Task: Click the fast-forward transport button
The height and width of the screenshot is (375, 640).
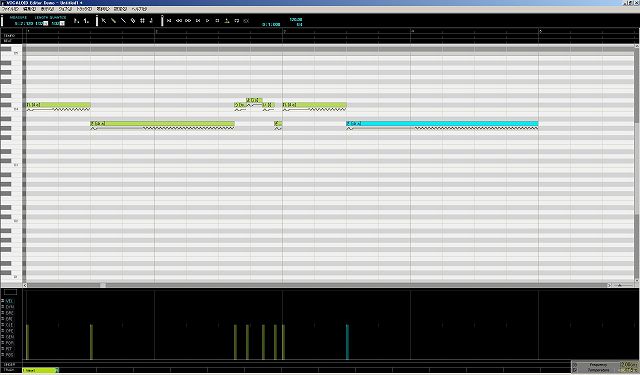Action: tap(188, 20)
